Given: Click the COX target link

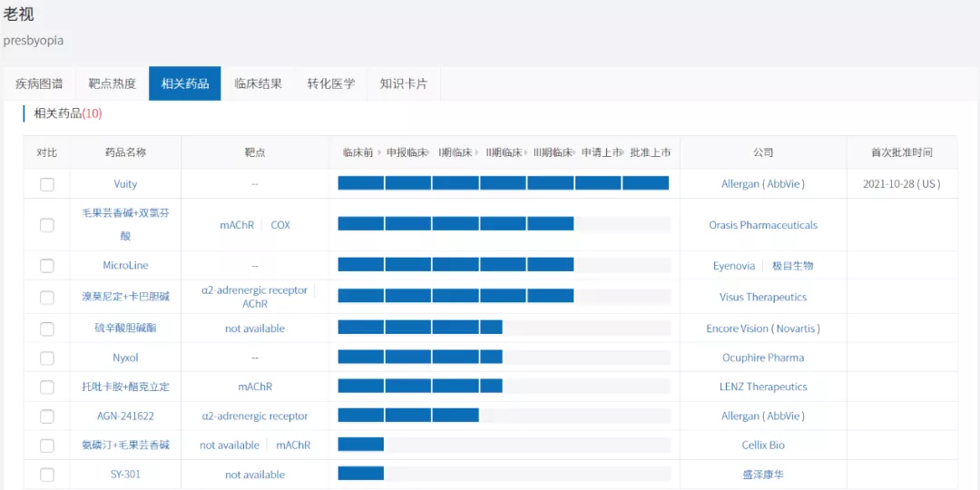Looking at the screenshot, I should coord(280,225).
